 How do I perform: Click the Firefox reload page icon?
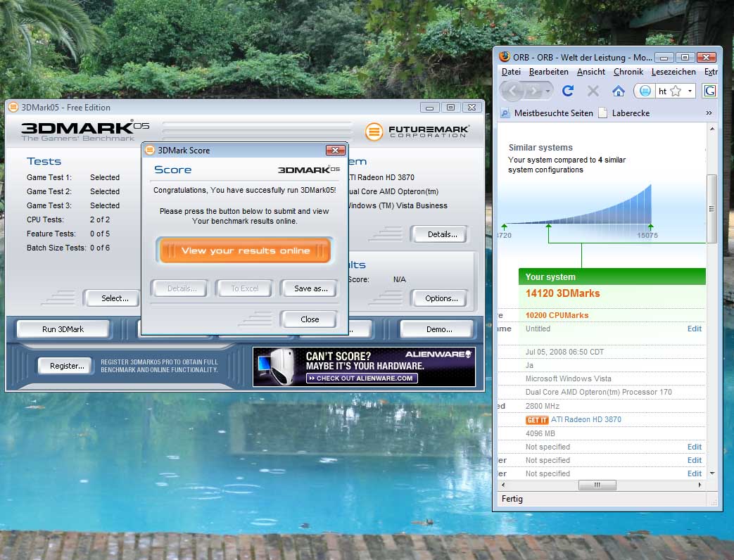pos(568,91)
